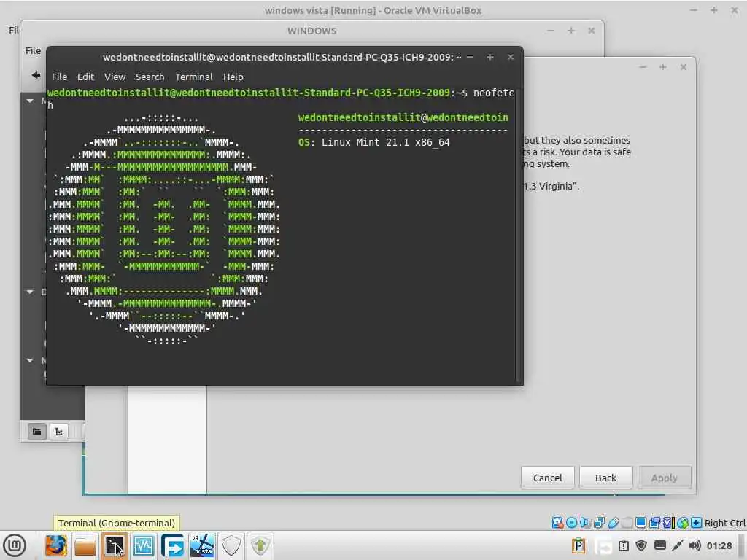
Task: Click the WINDOWS window title bar
Action: 312,31
